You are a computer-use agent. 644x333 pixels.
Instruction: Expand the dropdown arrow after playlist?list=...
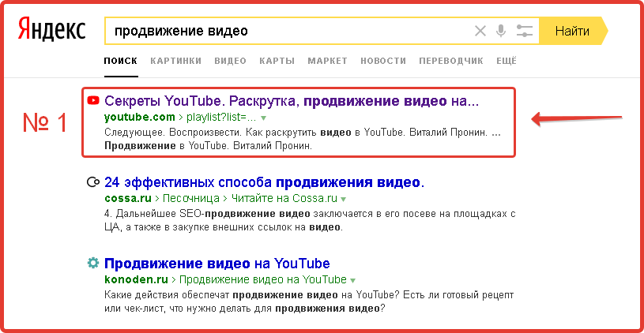(x=264, y=118)
